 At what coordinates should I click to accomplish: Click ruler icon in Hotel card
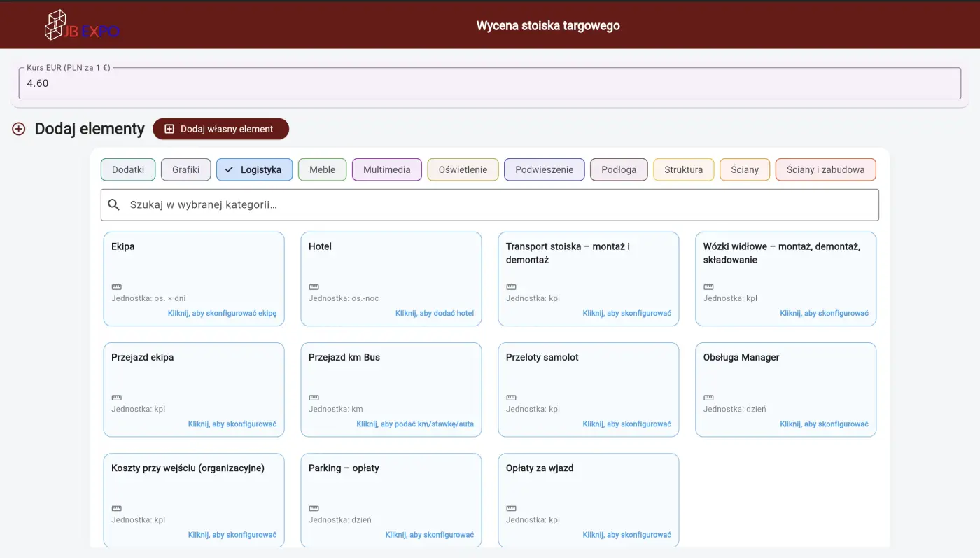pos(314,287)
